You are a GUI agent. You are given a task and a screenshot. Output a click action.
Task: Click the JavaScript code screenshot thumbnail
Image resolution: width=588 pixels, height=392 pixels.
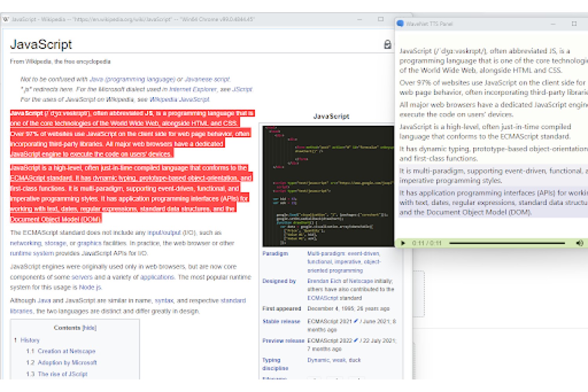coord(328,186)
